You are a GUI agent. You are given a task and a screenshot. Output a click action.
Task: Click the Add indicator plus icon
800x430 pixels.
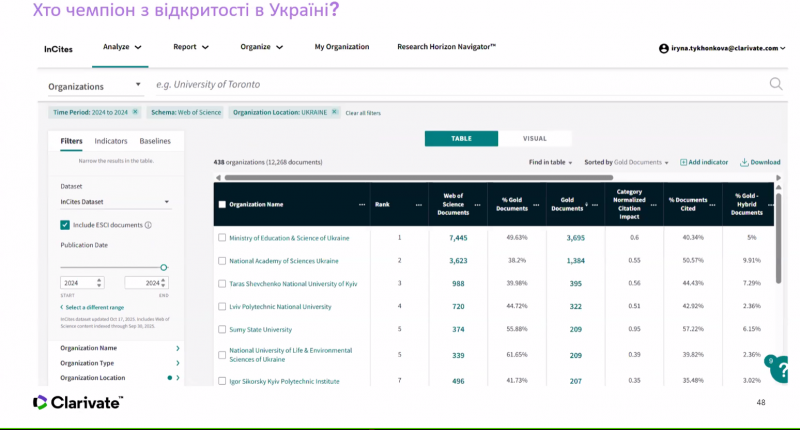[684, 162]
